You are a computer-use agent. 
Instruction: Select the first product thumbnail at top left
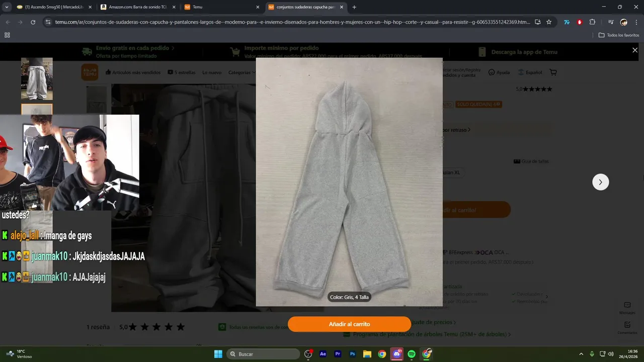37,79
